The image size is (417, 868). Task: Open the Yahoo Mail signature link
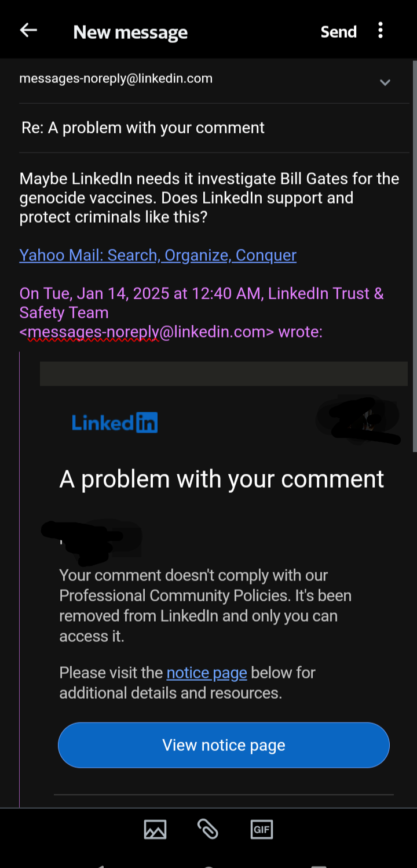(x=158, y=256)
